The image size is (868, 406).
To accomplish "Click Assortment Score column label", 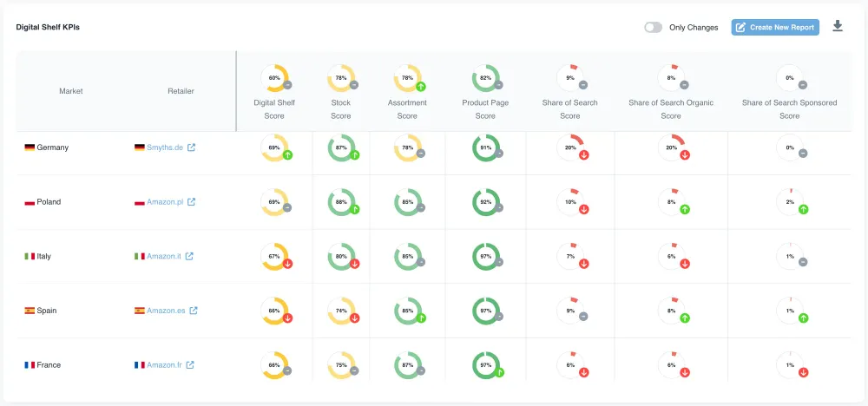I will [x=407, y=109].
